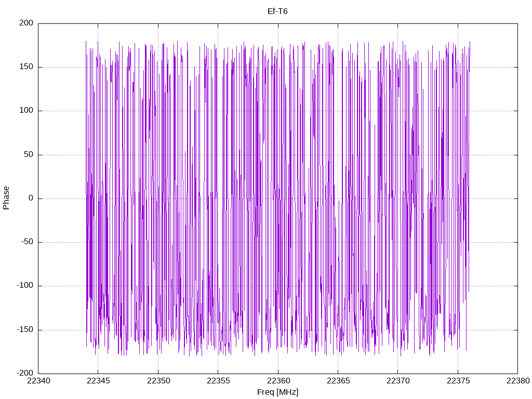Click y-axis tick label -200
Screen dimensions: 532x399
click(25, 374)
